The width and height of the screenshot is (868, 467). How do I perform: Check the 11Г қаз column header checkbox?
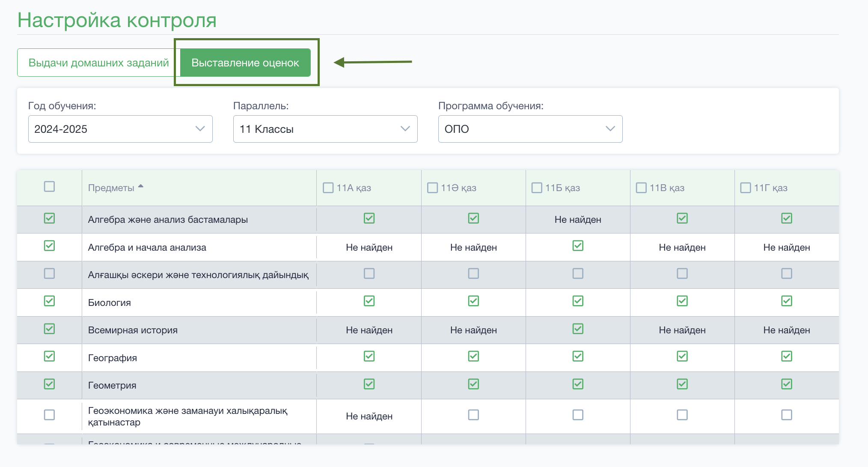(x=746, y=188)
